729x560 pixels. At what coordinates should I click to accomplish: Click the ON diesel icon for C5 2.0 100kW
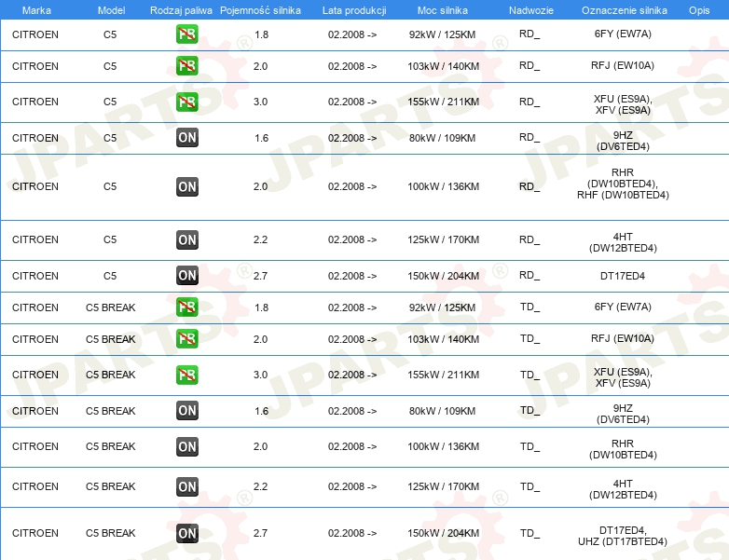tap(186, 186)
